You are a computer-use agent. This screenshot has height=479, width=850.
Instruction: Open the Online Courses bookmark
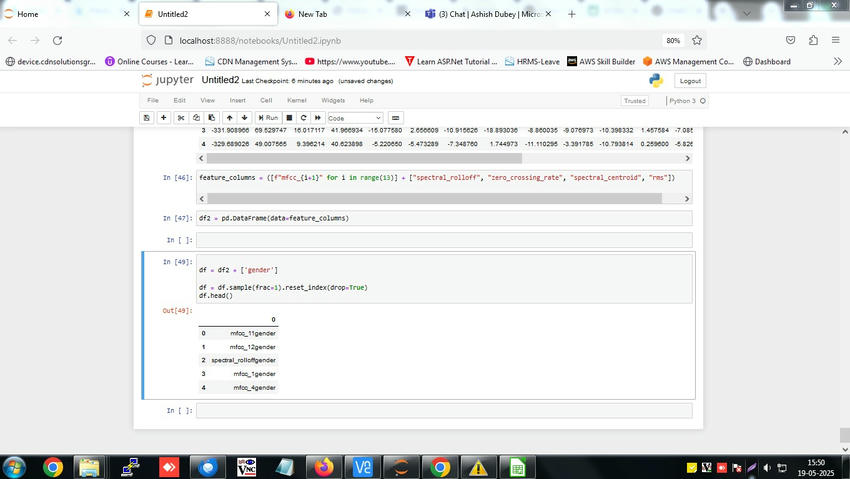tap(149, 61)
